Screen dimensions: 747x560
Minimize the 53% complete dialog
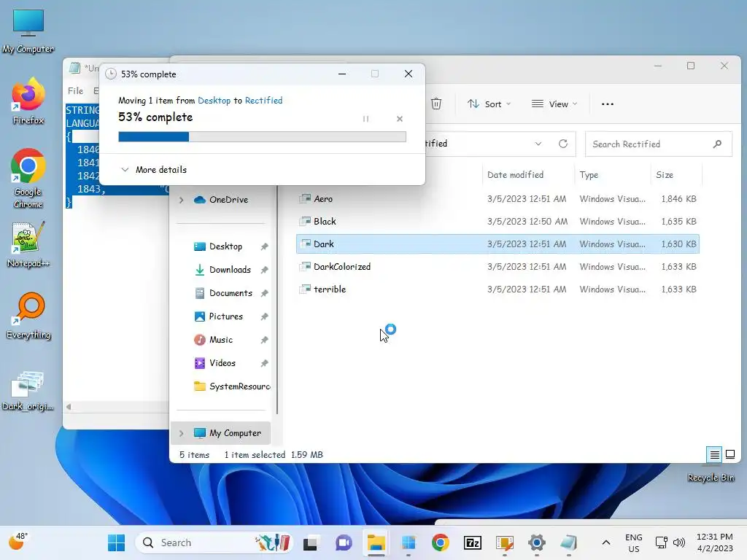point(342,74)
